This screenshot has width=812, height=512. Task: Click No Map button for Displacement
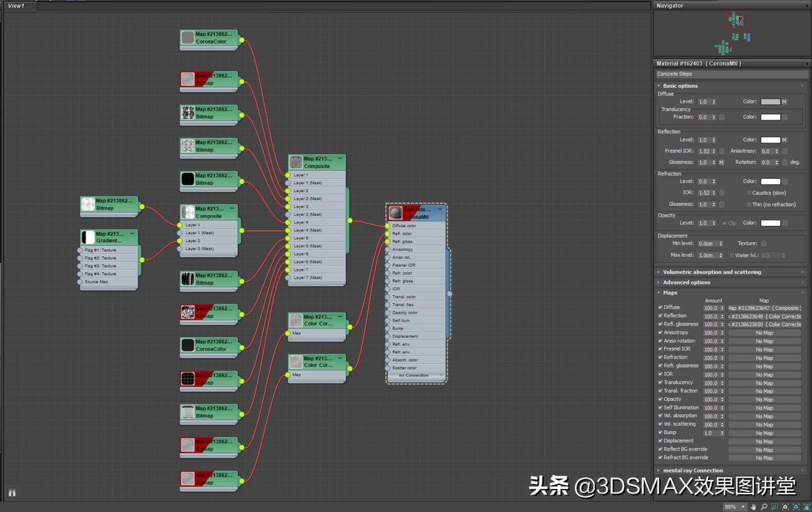pos(764,442)
